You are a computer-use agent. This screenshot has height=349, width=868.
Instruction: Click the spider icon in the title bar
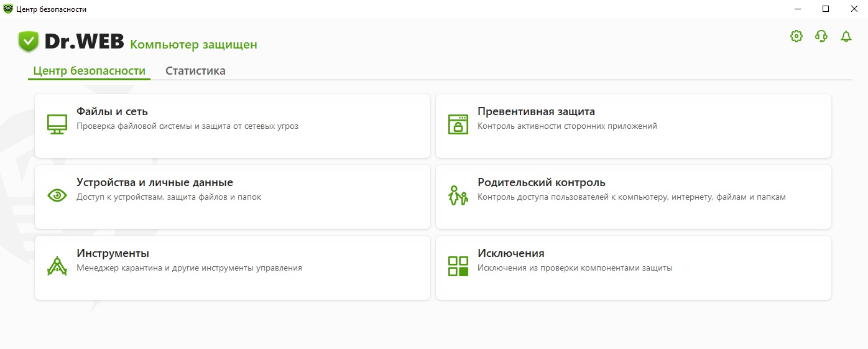pyautogui.click(x=8, y=9)
